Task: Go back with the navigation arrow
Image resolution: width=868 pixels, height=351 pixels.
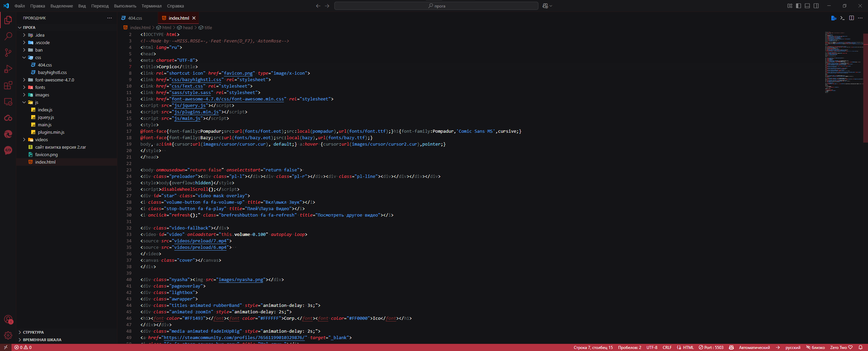Action: (x=318, y=6)
